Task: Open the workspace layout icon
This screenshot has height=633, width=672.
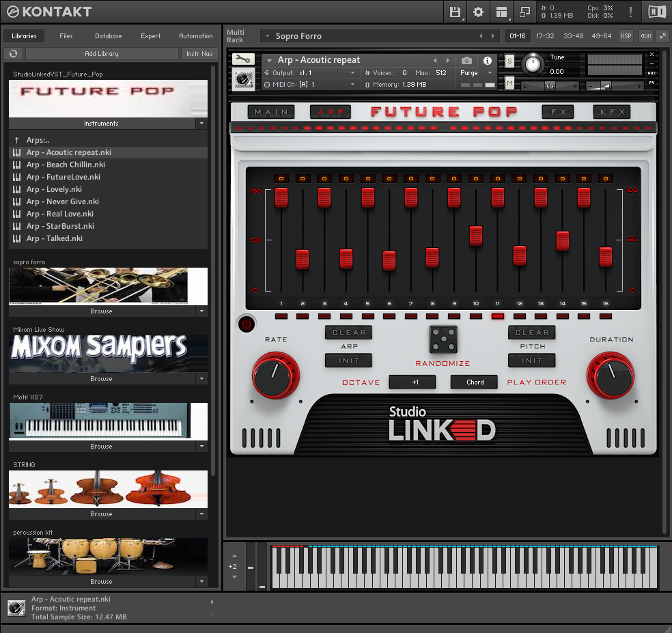Action: (501, 12)
